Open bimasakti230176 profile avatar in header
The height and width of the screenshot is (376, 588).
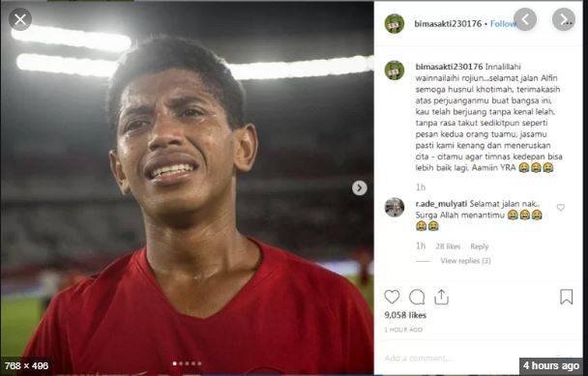pos(395,23)
